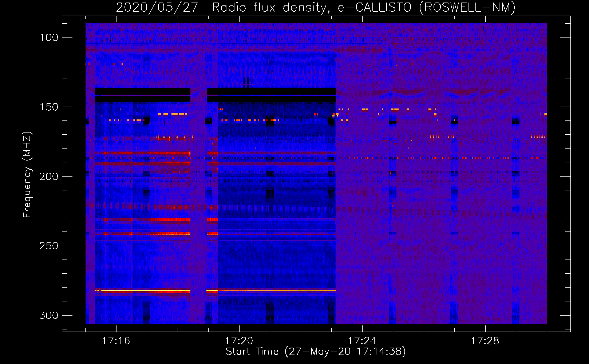
Task: Click the 150 frequency tick label
Action: (x=49, y=107)
